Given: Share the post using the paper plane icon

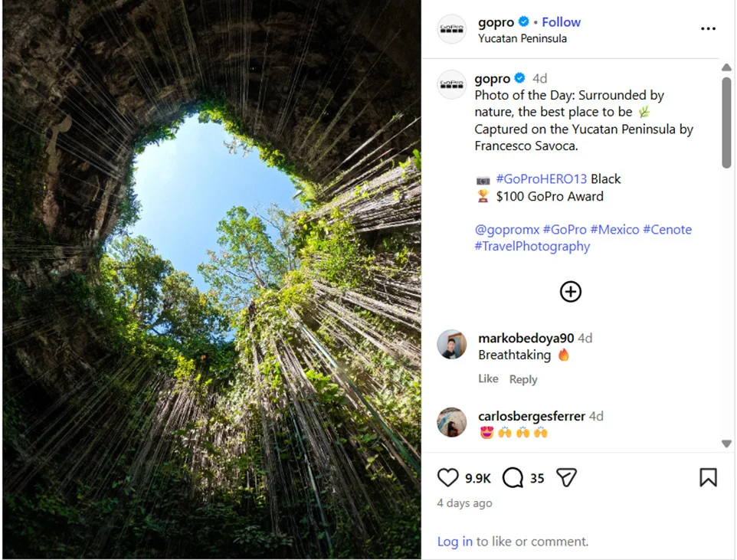Looking at the screenshot, I should pyautogui.click(x=565, y=476).
